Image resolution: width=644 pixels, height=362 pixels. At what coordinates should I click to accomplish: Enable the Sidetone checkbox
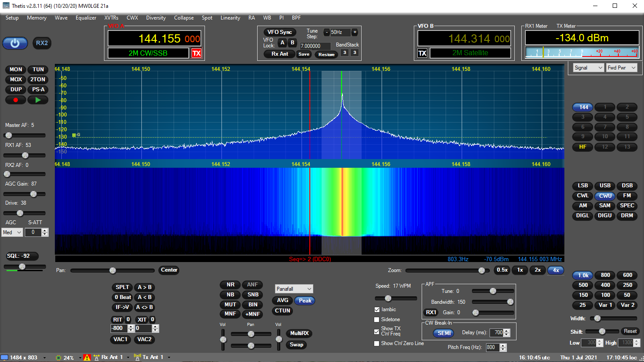coord(377,319)
